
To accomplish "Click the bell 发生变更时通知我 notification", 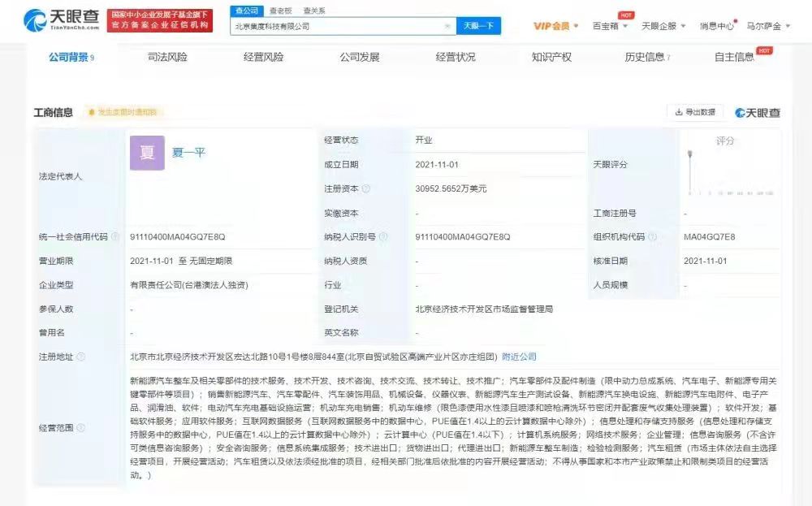I will (x=123, y=112).
